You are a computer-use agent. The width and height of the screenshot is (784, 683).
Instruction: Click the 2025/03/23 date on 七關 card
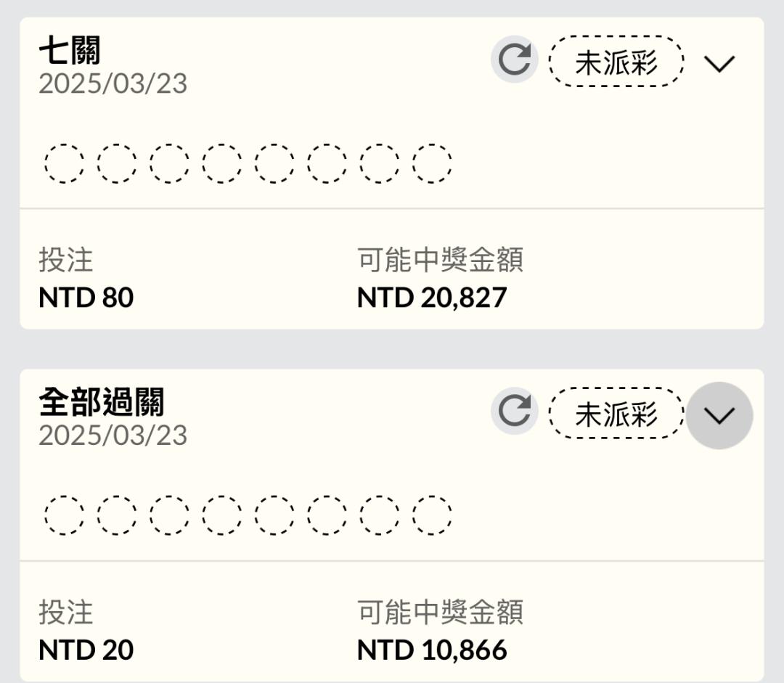point(113,84)
